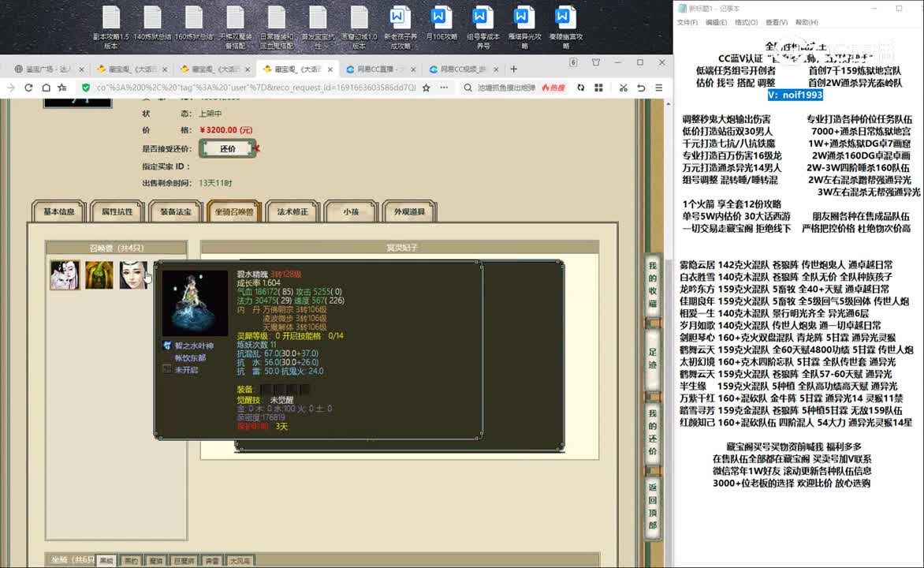
Task: Click the 我的收藏 side button
Action: pos(652,285)
